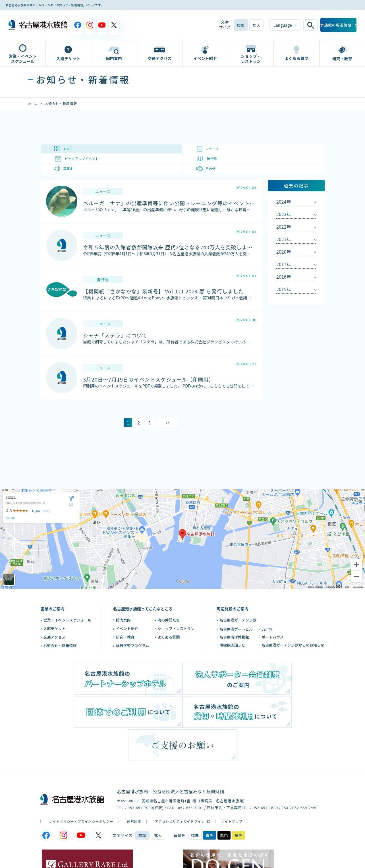Click the 名古屋港水族館 header logo
365x868 pixels.
38,25
